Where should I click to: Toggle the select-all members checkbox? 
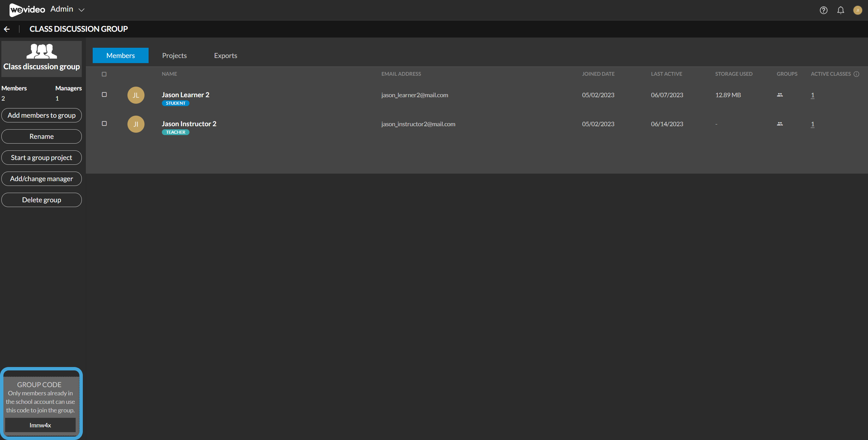(104, 74)
